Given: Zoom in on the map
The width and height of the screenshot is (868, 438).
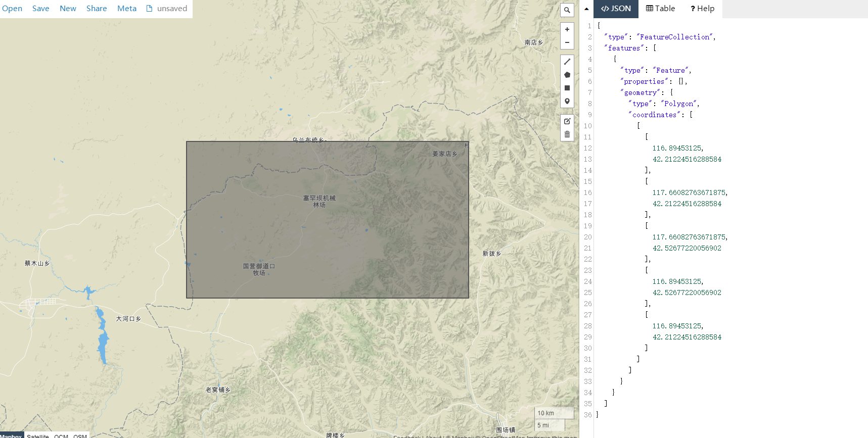Looking at the screenshot, I should (x=567, y=29).
